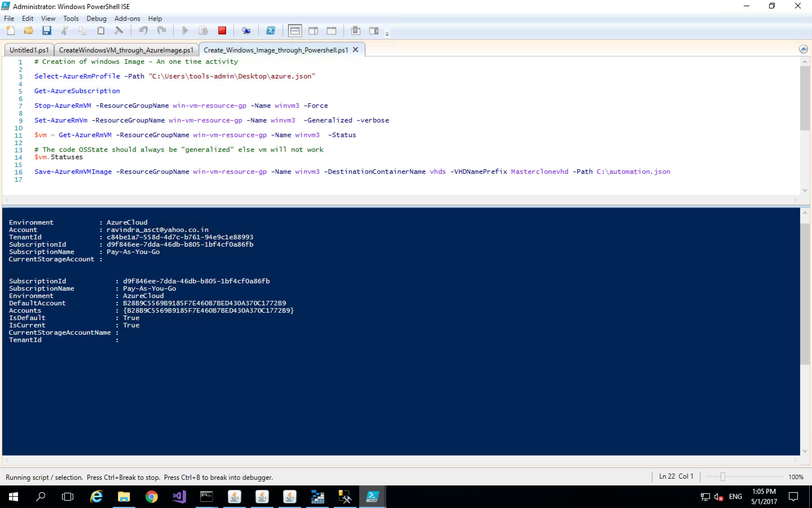Clear the console pane icon
The height and width of the screenshot is (508, 812).
click(x=118, y=31)
